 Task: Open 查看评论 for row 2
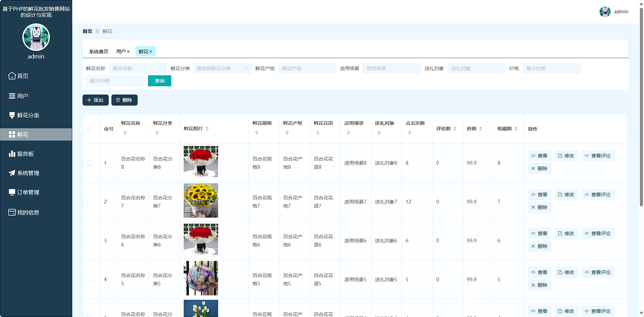tap(598, 195)
